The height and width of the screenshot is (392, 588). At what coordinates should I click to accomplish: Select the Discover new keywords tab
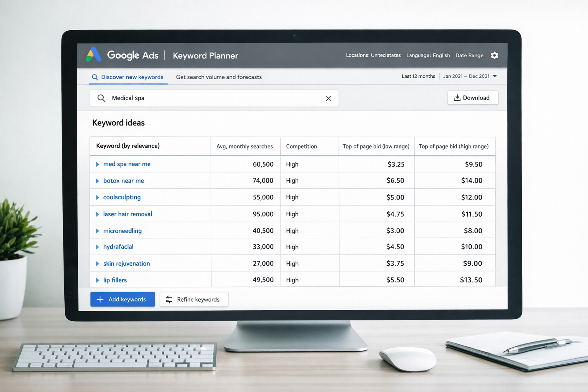tap(132, 77)
